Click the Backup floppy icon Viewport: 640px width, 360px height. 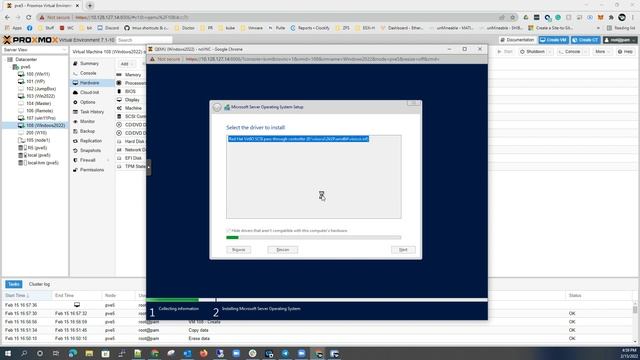point(76,131)
